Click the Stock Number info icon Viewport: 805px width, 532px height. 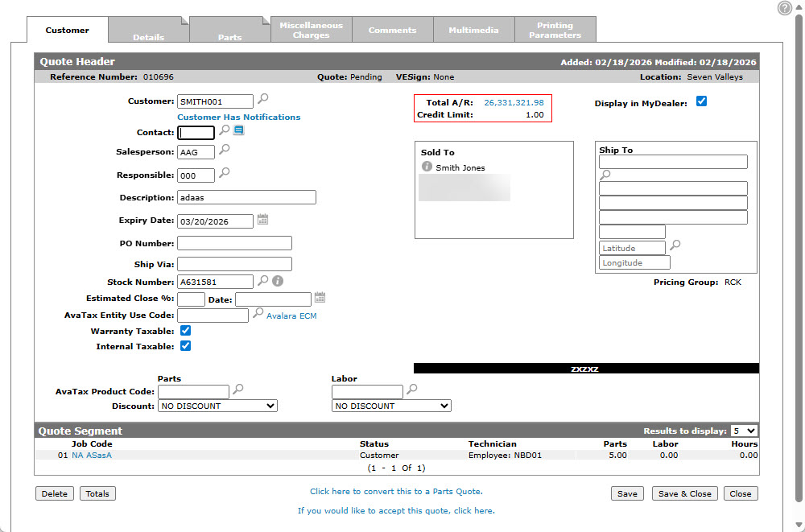278,281
